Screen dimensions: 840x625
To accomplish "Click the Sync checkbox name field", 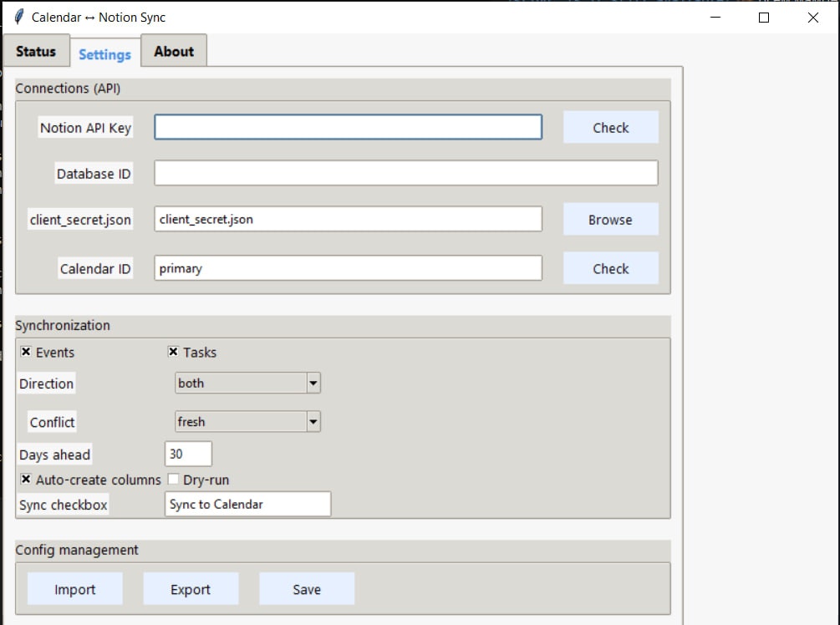I will point(247,504).
